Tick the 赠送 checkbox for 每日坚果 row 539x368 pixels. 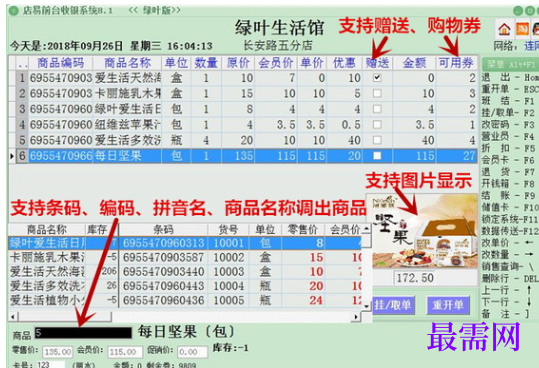377,156
